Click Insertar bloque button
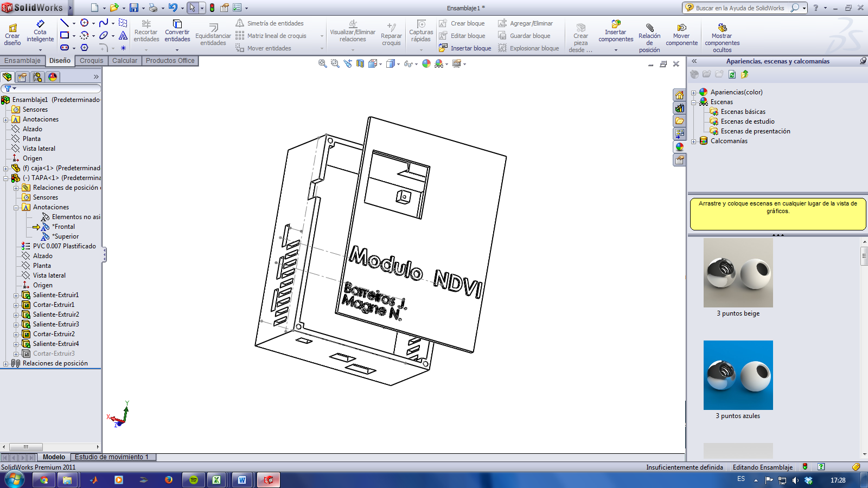This screenshot has height=488, width=868. tap(465, 48)
